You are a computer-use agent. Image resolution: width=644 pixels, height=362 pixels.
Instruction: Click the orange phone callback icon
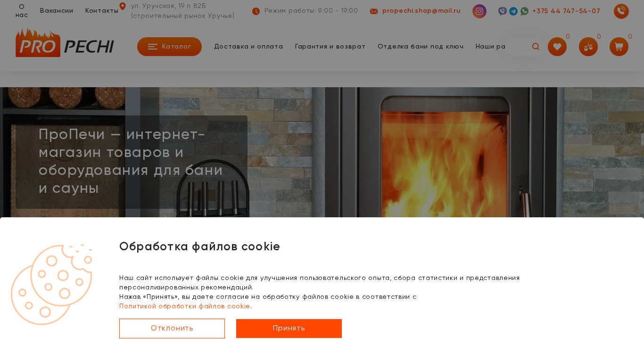621,11
